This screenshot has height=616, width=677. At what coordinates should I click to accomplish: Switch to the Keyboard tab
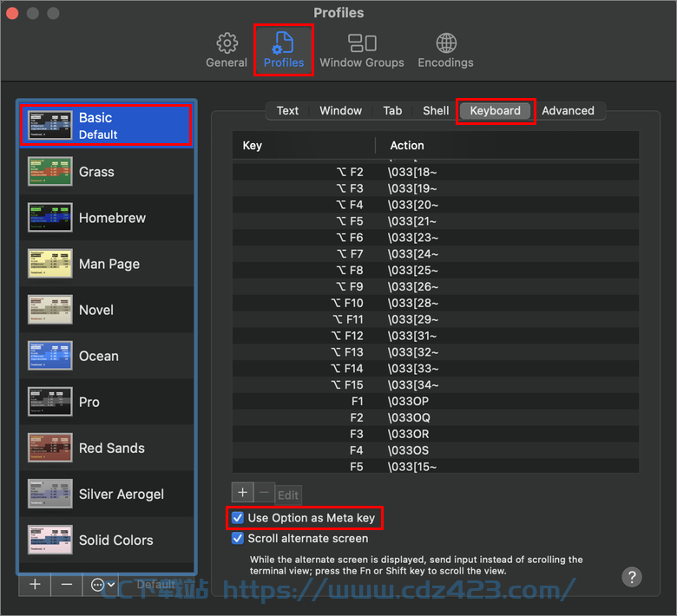[496, 111]
